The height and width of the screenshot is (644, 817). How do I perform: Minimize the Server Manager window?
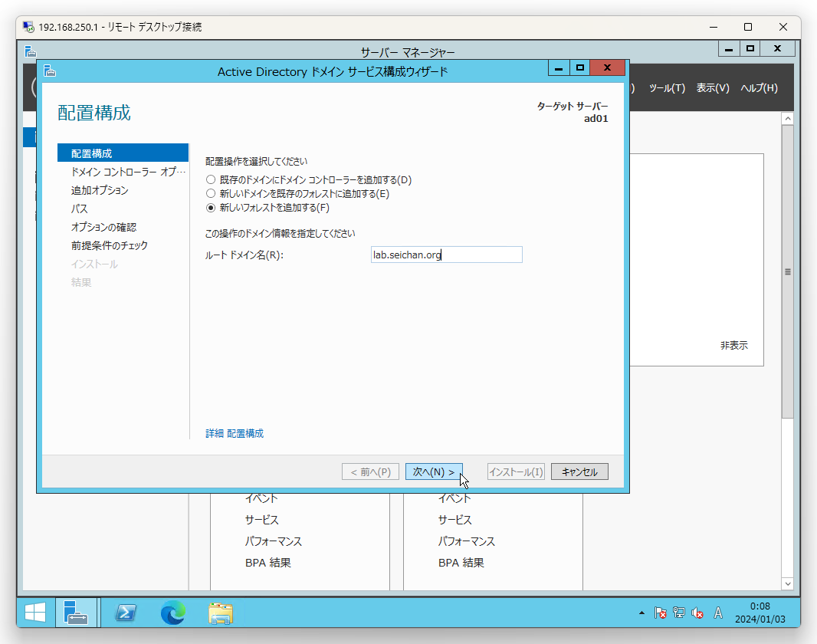tap(729, 48)
